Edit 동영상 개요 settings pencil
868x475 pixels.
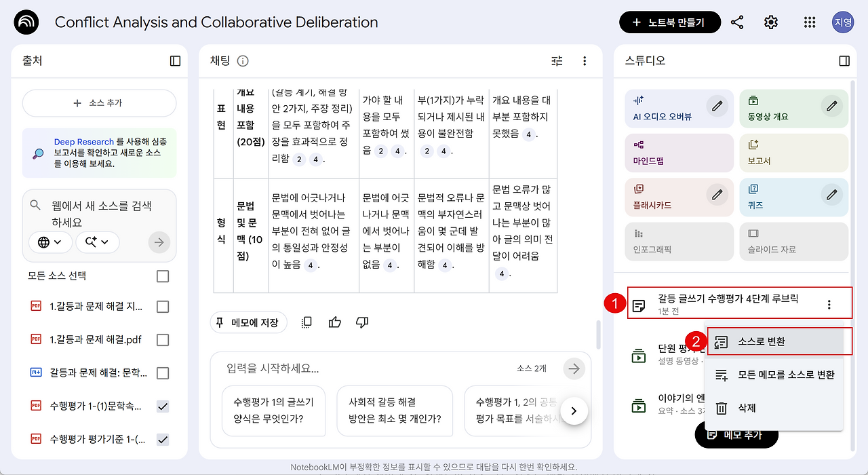click(832, 106)
